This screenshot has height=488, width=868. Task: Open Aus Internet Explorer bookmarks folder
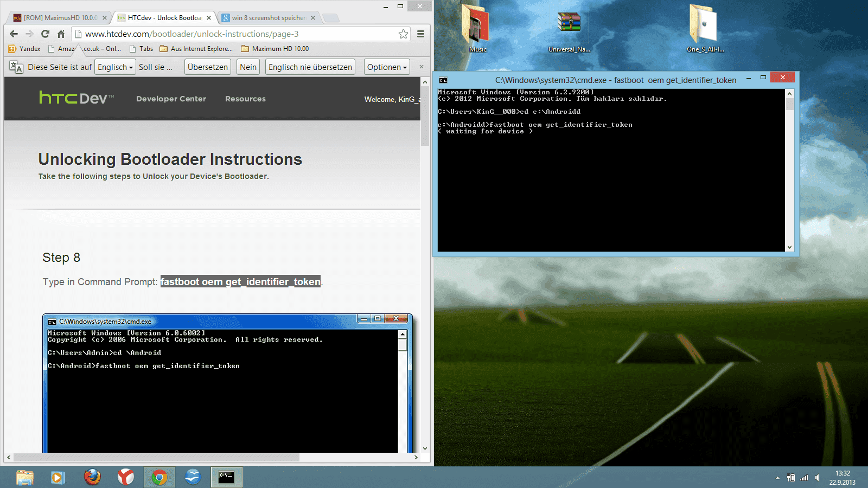(196, 49)
